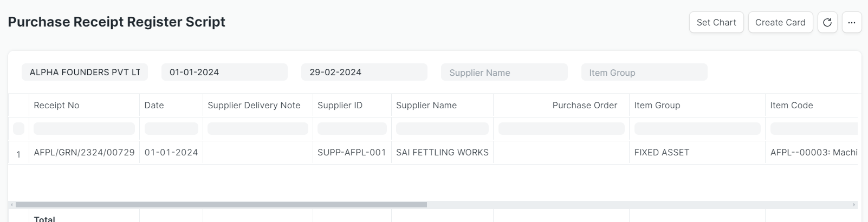Open the from-date 01-01-2024 picker
This screenshot has width=868, height=222.
224,72
